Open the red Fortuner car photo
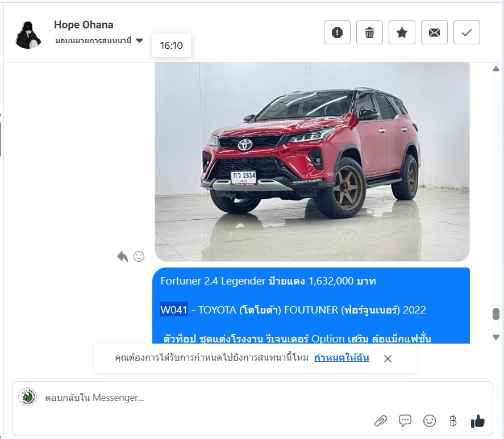 pos(312,162)
